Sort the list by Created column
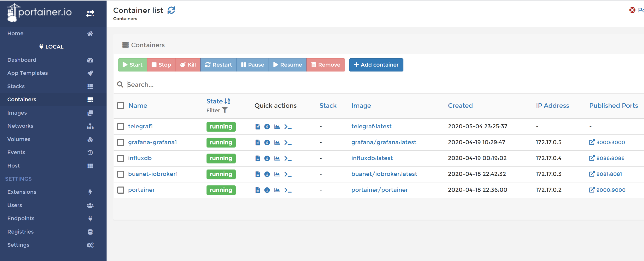644x261 pixels. [460, 106]
